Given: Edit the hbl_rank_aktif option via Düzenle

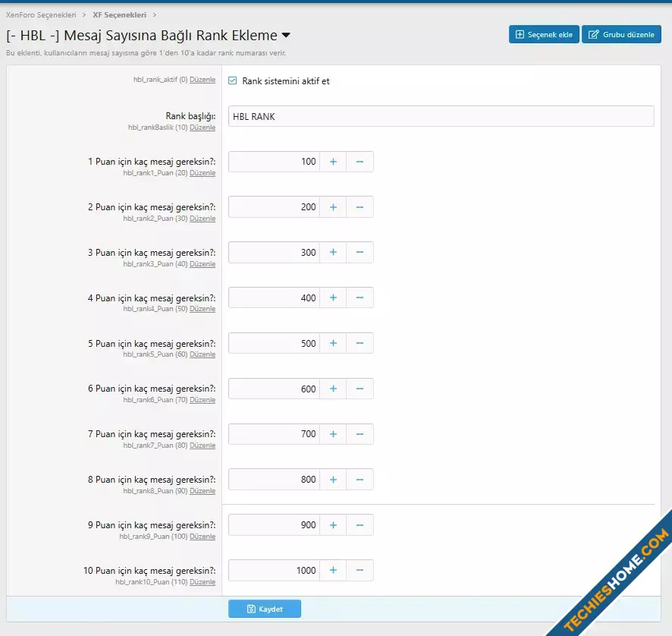Looking at the screenshot, I should click(203, 80).
